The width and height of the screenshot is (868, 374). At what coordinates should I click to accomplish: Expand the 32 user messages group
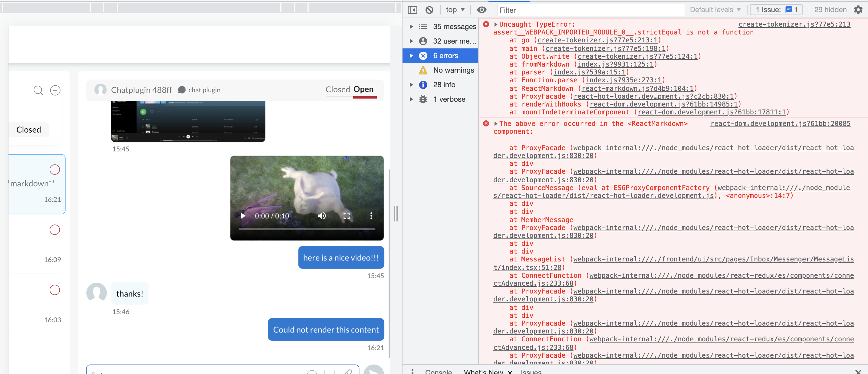tap(411, 41)
